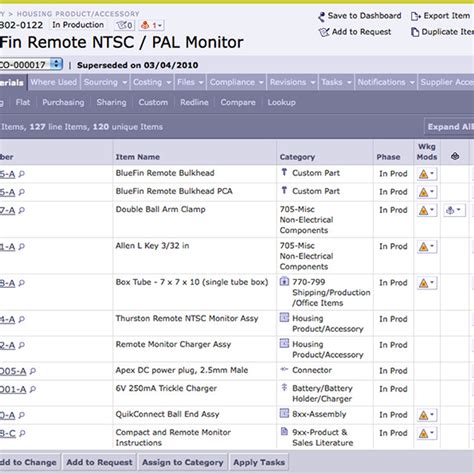Switch to the Where Used tab
The height and width of the screenshot is (474, 474).
tap(54, 82)
